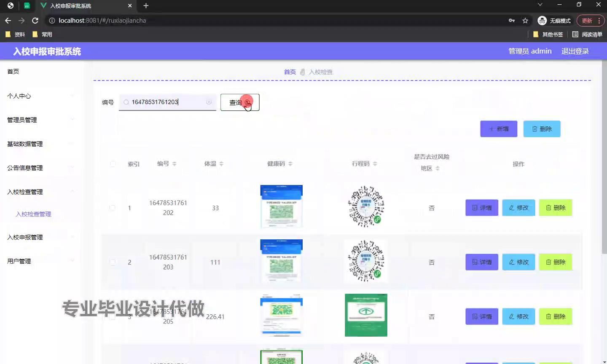
Task: Check the checkbox for row 2
Action: point(113,262)
